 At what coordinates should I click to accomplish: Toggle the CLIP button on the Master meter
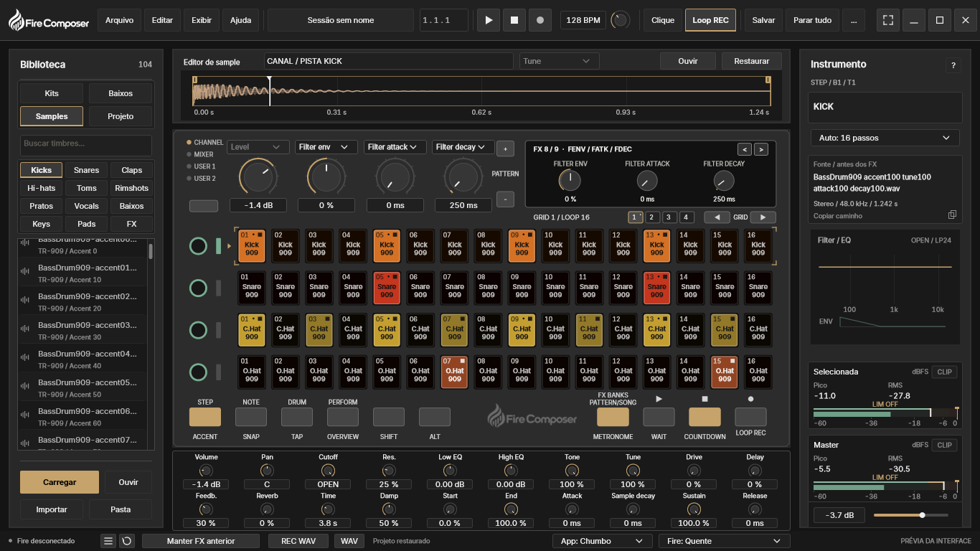pos(944,445)
